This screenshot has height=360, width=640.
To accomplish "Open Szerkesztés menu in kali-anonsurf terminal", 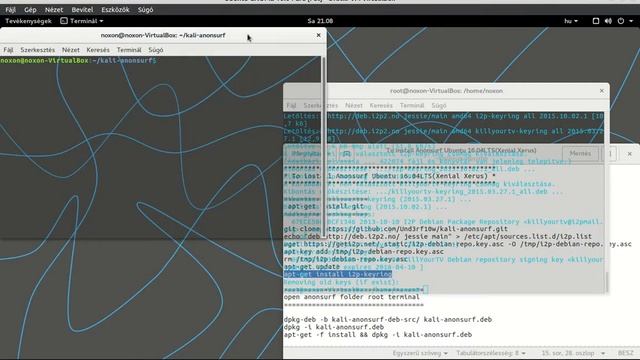I will (38, 50).
